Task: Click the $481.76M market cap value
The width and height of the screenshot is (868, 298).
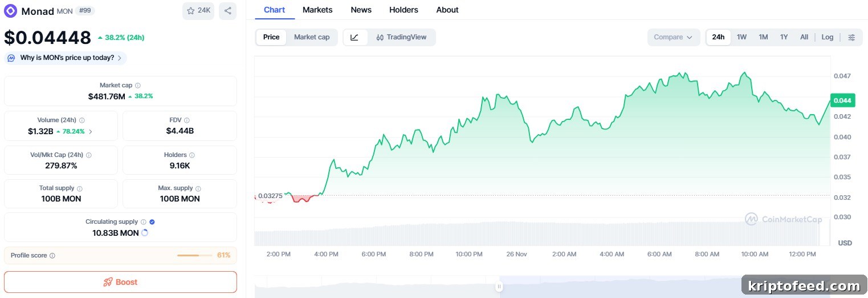Action: (x=107, y=96)
